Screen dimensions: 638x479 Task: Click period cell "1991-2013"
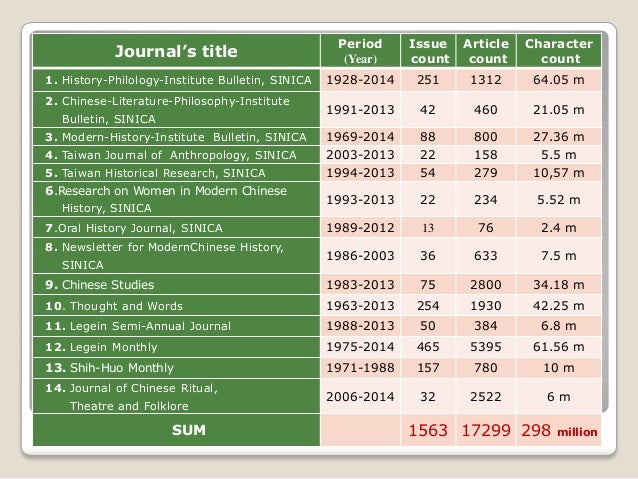360,110
